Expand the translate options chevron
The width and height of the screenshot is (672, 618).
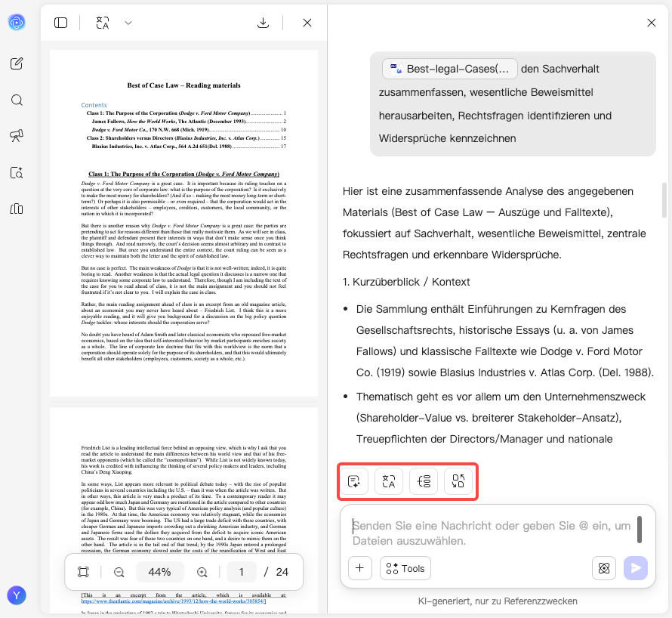click(x=128, y=23)
